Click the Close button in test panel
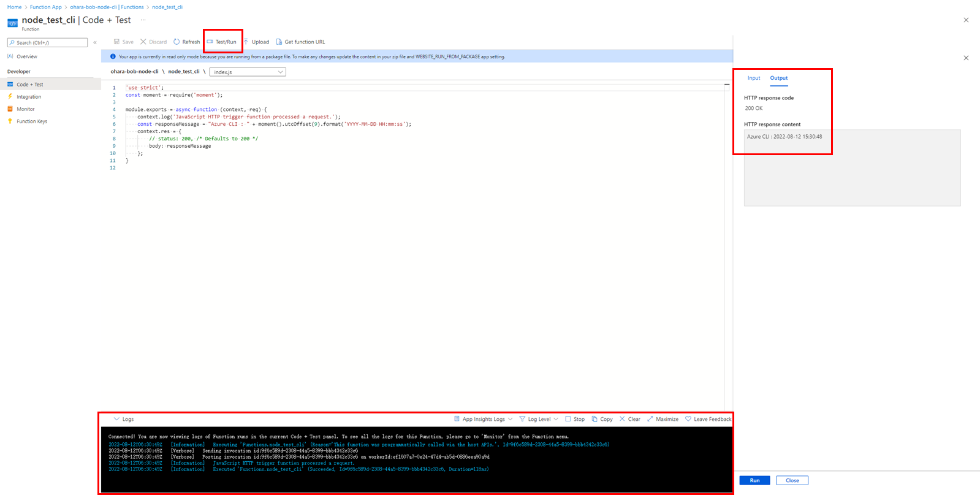Screen dimensions: 980x495 pyautogui.click(x=792, y=480)
